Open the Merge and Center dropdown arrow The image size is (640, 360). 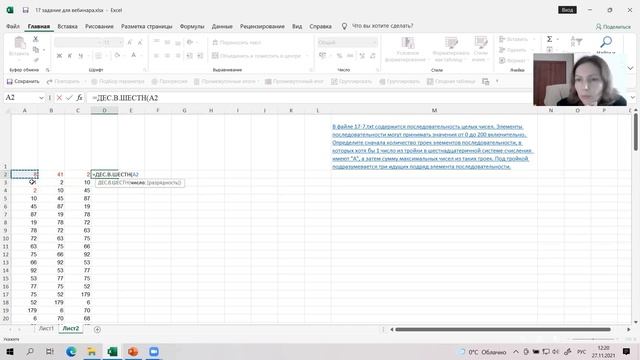click(x=306, y=56)
